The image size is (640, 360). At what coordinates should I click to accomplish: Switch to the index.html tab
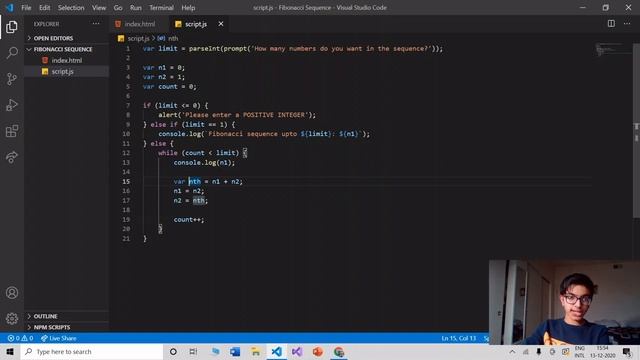139,24
